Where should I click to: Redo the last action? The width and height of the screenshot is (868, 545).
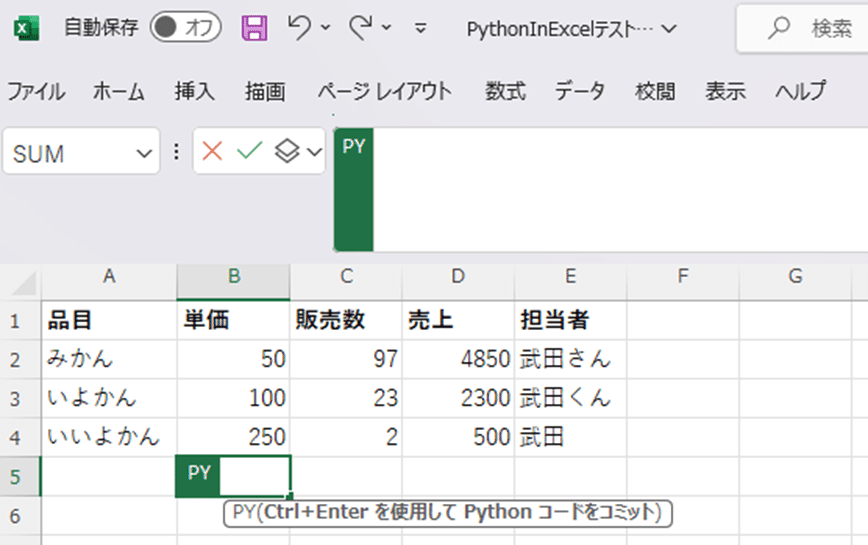pos(361,28)
